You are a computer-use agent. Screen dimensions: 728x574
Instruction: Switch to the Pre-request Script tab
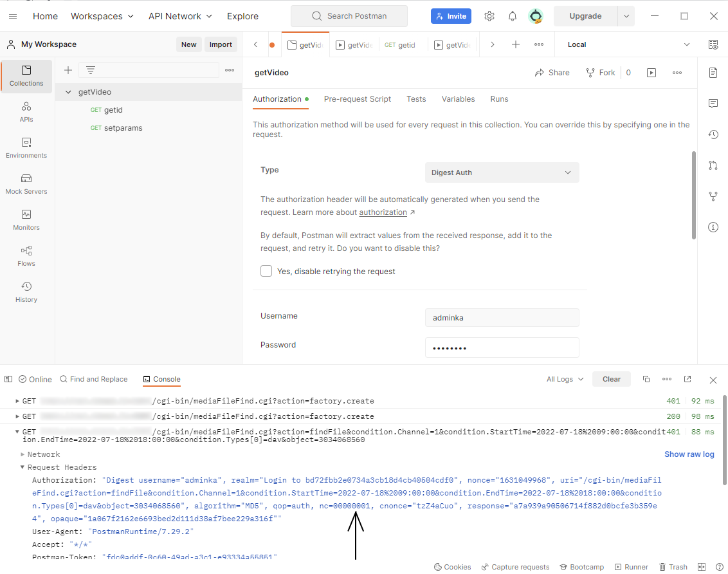click(x=358, y=99)
